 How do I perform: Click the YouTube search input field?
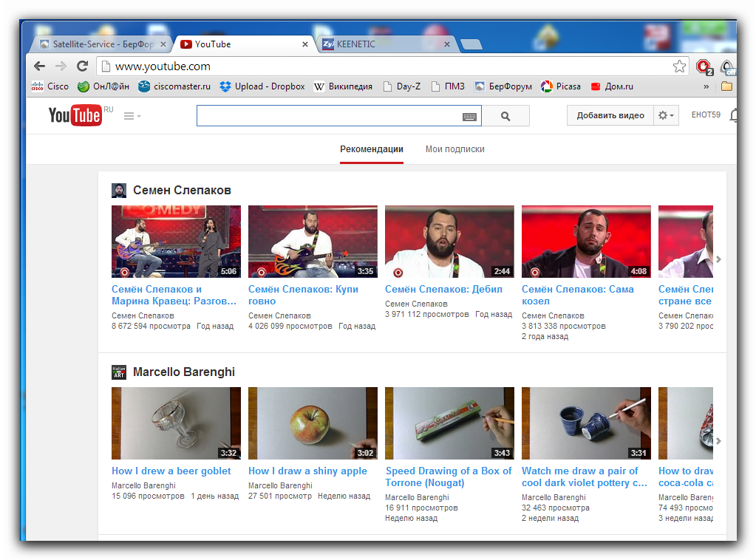point(328,116)
